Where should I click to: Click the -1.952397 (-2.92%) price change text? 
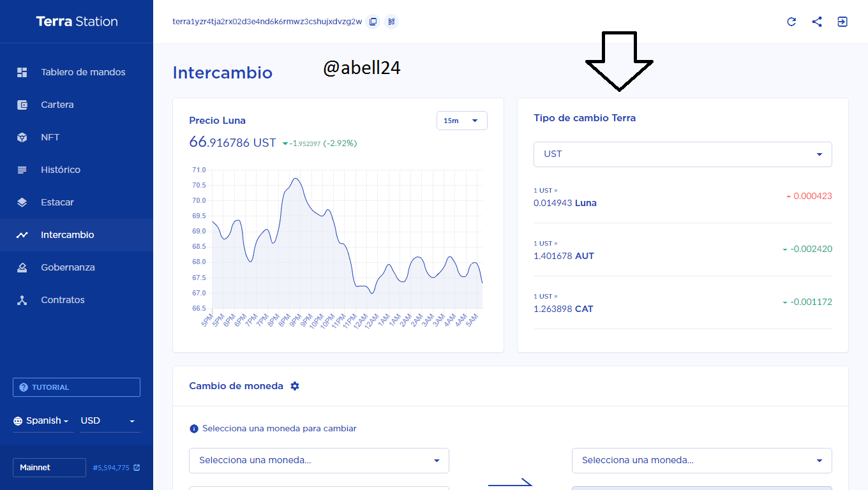[320, 144]
